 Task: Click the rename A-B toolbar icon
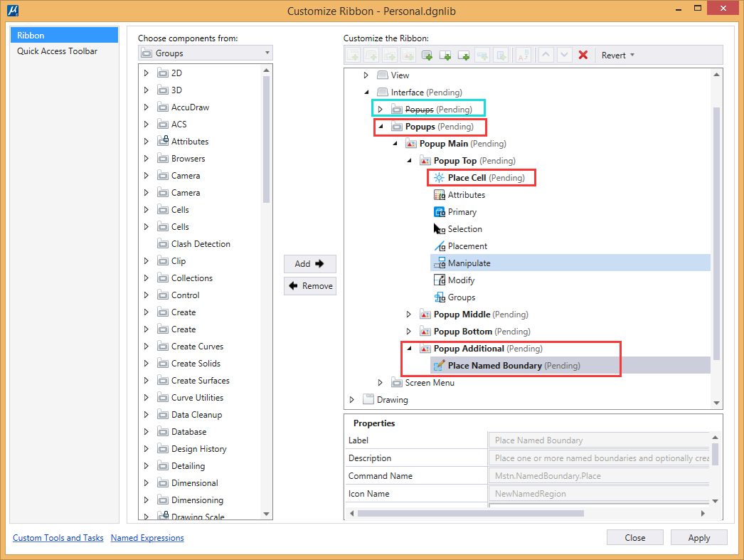tap(524, 55)
